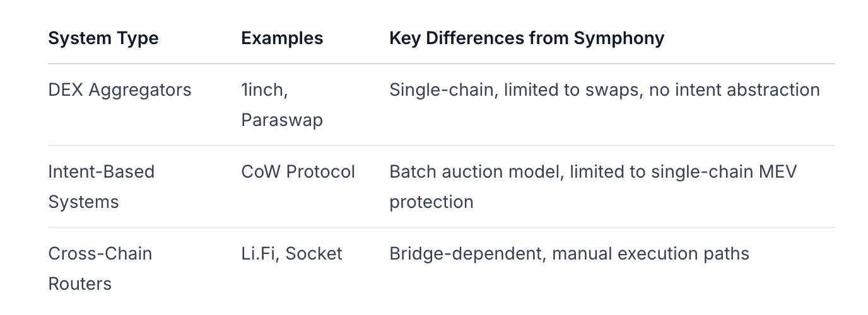Click the CoW Protocol example cell
Image resolution: width=868 pixels, height=315 pixels.
pos(298,172)
